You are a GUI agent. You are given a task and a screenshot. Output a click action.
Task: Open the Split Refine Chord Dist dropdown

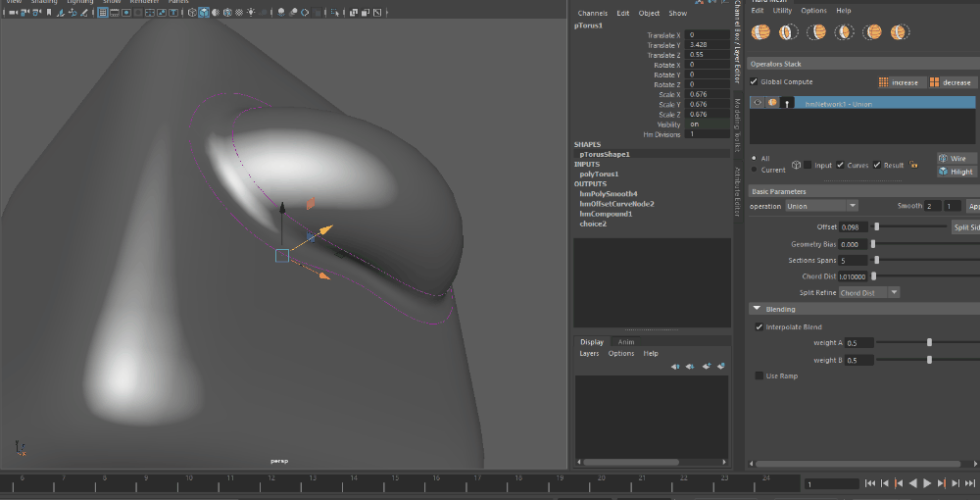[868, 292]
